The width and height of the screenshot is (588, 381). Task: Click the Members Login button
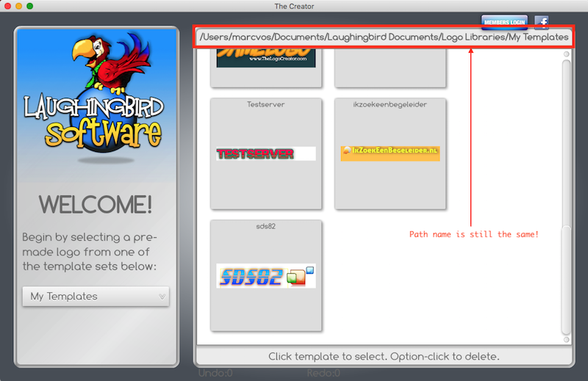(x=504, y=22)
